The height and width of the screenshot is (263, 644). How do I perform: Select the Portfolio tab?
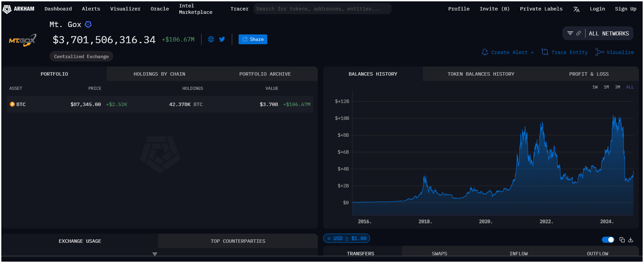[x=54, y=74]
